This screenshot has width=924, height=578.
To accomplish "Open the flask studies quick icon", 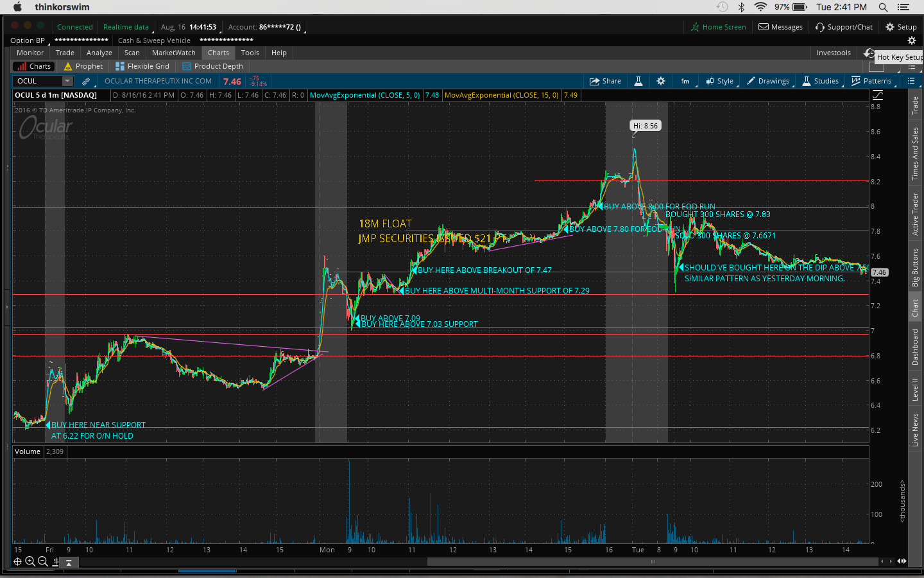I will (638, 81).
